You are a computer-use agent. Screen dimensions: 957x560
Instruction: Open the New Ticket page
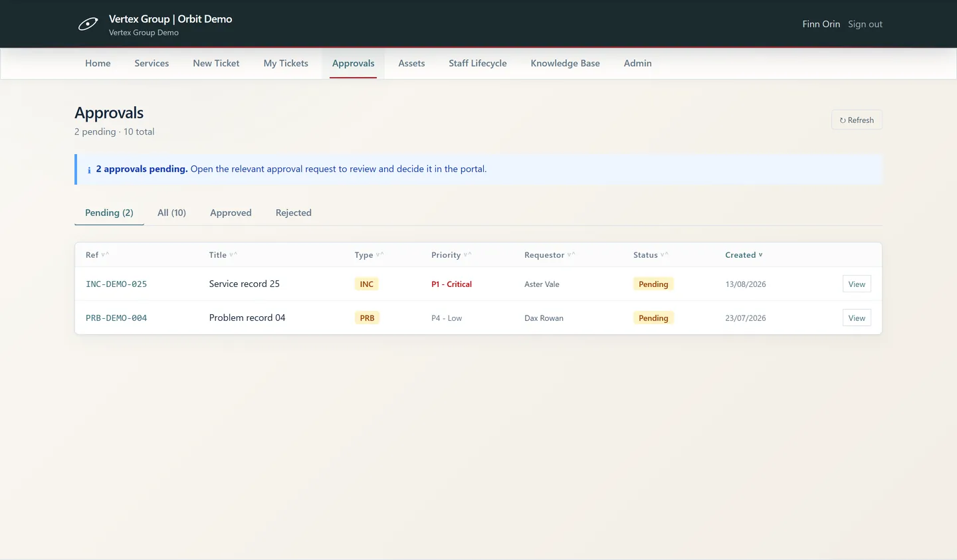click(216, 64)
